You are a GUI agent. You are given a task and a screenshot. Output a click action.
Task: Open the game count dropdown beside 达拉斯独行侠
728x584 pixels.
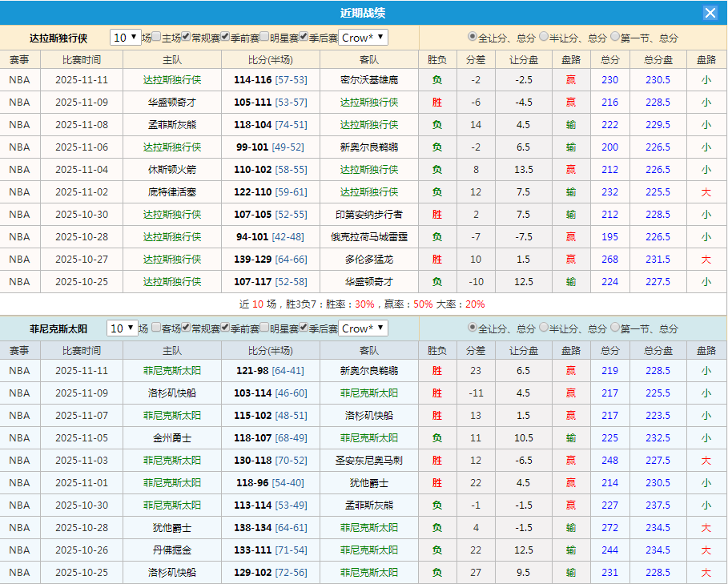[124, 36]
